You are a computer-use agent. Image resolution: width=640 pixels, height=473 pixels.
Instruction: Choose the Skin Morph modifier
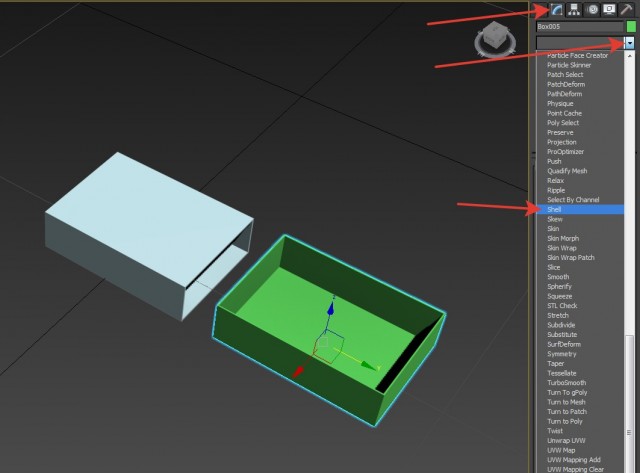(563, 239)
